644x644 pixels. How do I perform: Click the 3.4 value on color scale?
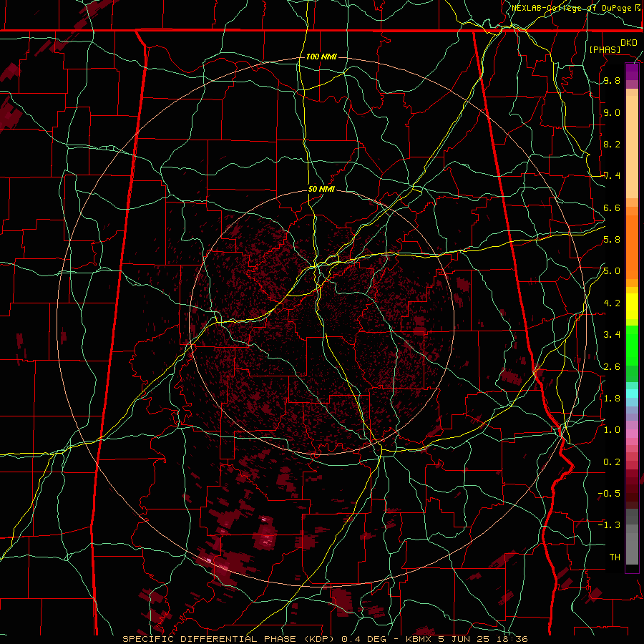click(612, 335)
